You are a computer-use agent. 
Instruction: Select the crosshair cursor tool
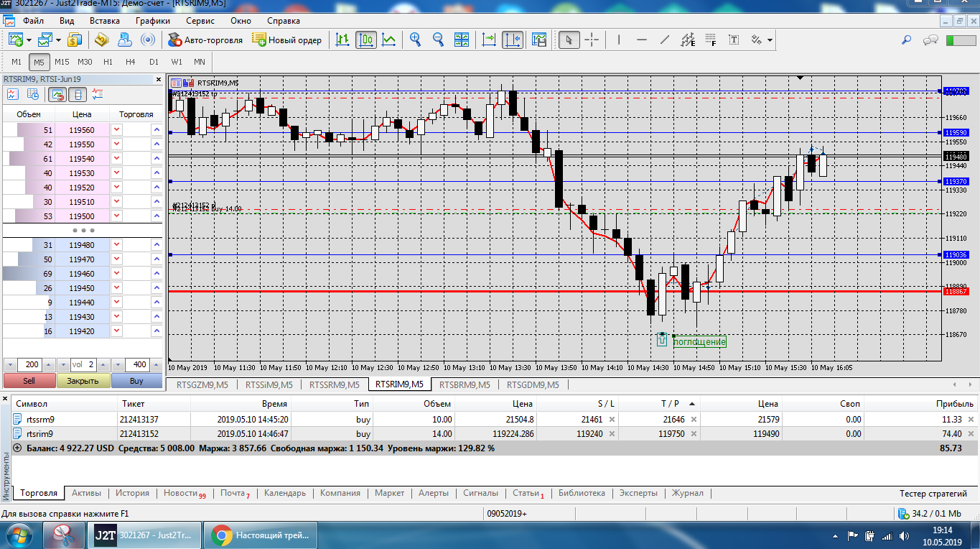[x=592, y=40]
